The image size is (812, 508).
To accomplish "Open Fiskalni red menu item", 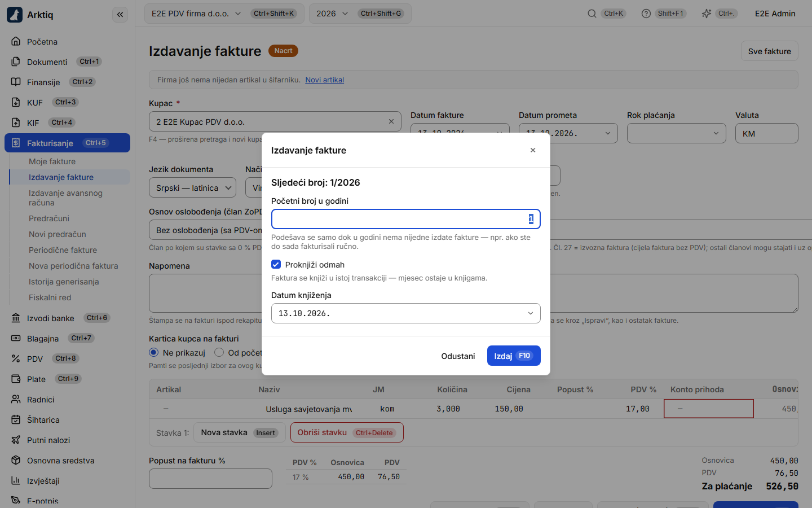I will [50, 297].
